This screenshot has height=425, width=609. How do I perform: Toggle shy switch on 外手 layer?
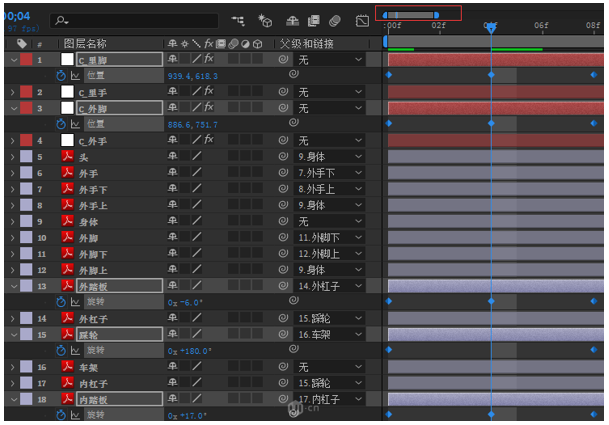click(173, 172)
